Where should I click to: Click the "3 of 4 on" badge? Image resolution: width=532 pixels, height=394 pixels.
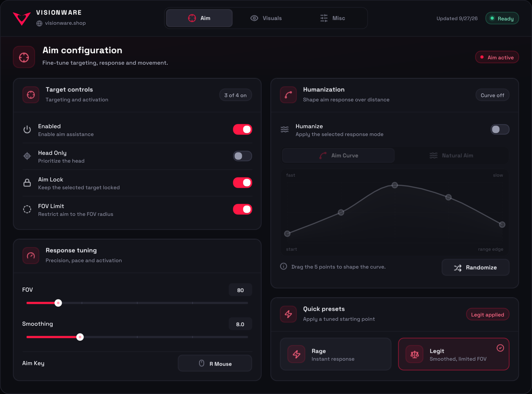click(235, 95)
